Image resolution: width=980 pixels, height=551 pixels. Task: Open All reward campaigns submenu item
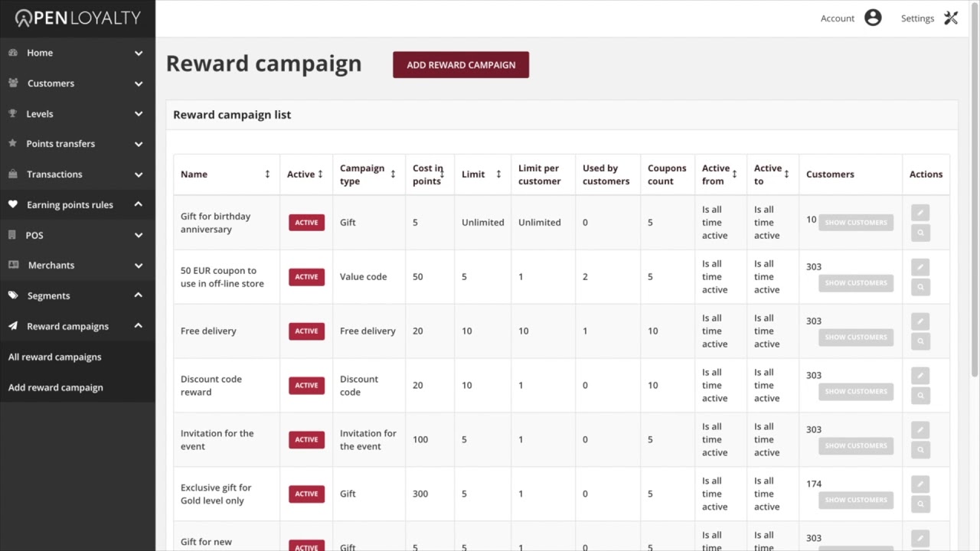55,357
